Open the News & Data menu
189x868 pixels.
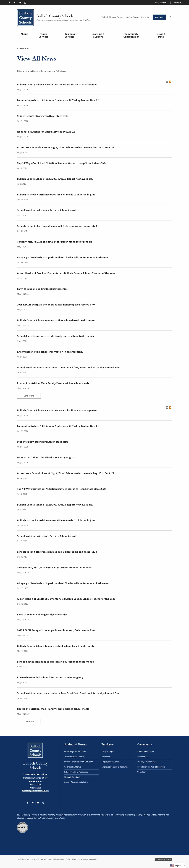point(161,35)
